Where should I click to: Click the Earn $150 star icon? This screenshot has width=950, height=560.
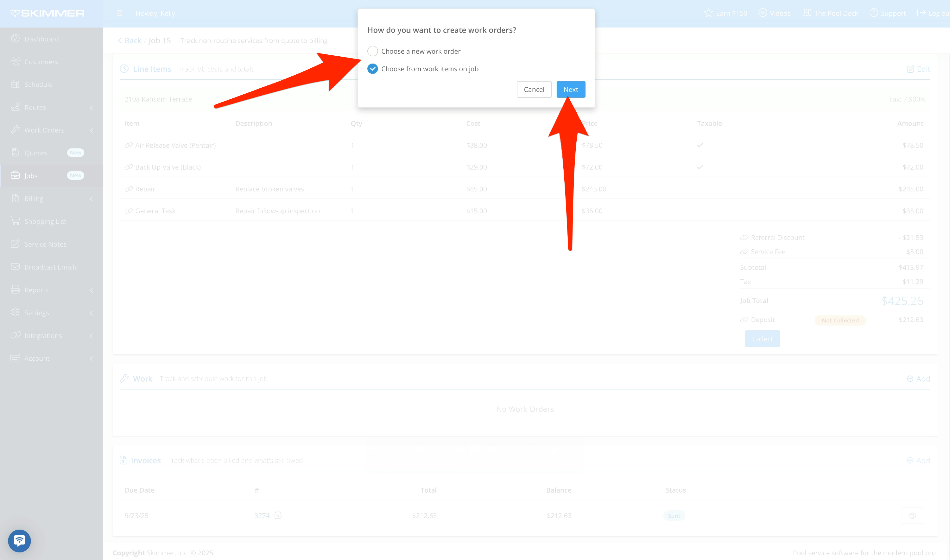pos(708,13)
